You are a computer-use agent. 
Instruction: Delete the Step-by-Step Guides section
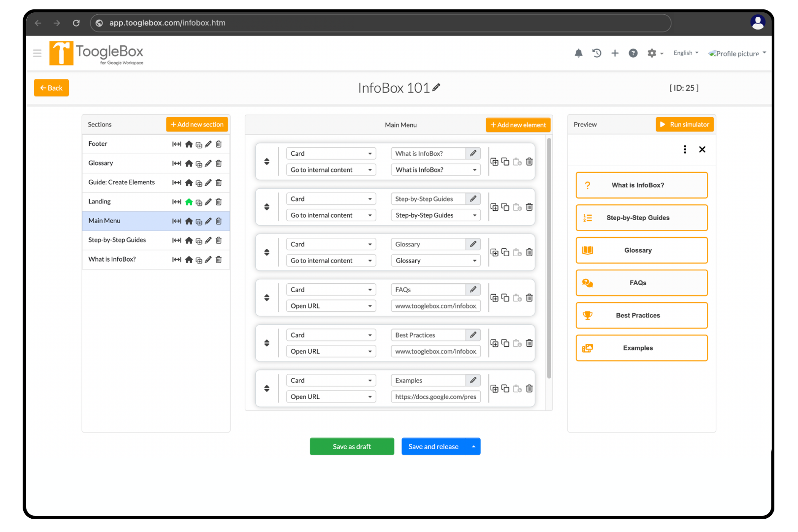(x=218, y=240)
